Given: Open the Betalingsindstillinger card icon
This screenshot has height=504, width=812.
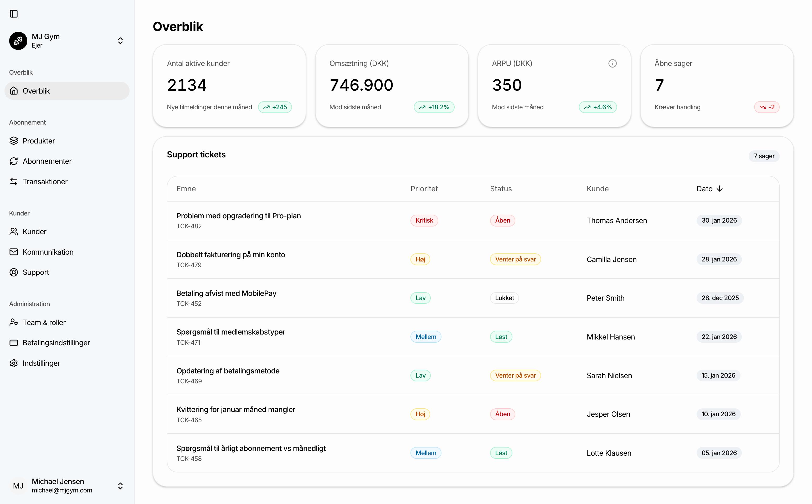Looking at the screenshot, I should [14, 343].
